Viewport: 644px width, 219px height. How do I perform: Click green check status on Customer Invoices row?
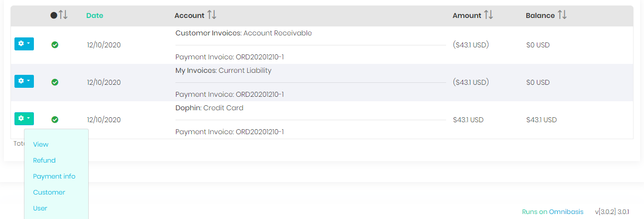pyautogui.click(x=55, y=45)
